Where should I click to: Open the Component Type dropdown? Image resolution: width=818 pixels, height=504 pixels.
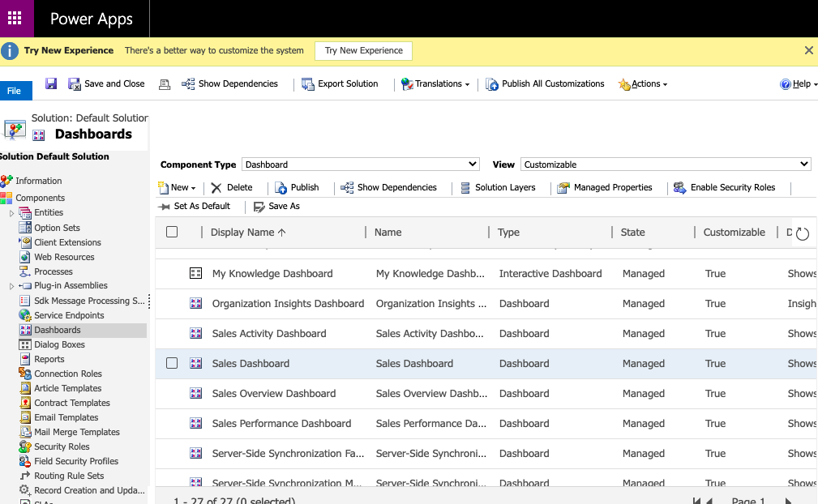(x=361, y=164)
